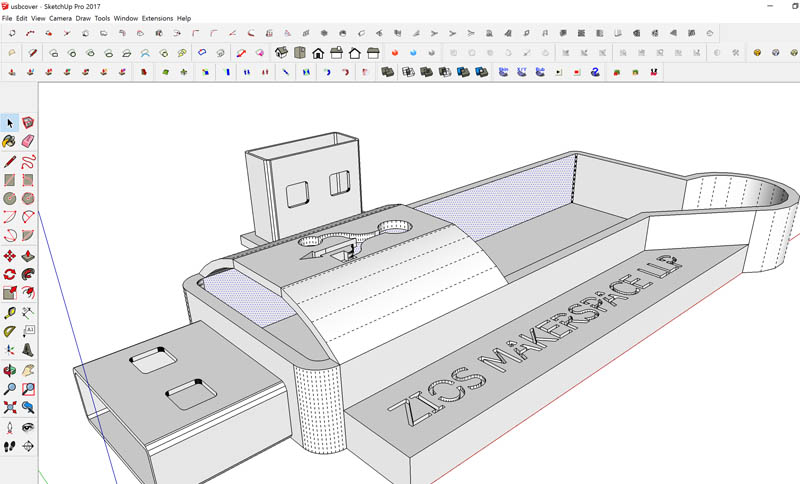Activate the Circle tool

[x=10, y=198]
